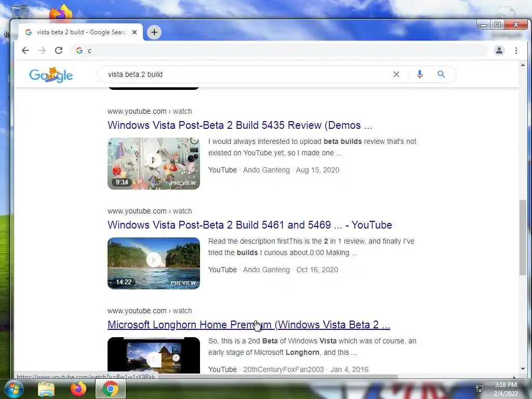Click the Google doodle logo
Viewport: 532px width, 399px height.
click(51, 75)
